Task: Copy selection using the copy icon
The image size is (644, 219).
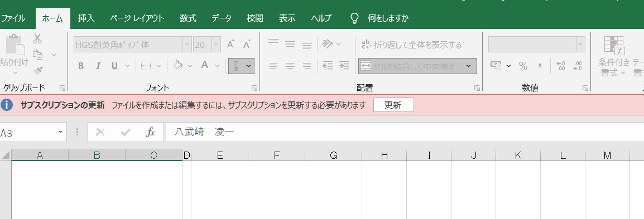Action: (38, 55)
